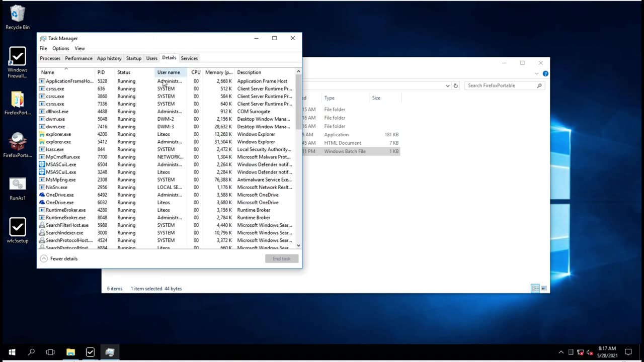Switch Explorer to details view icon

coord(535,288)
